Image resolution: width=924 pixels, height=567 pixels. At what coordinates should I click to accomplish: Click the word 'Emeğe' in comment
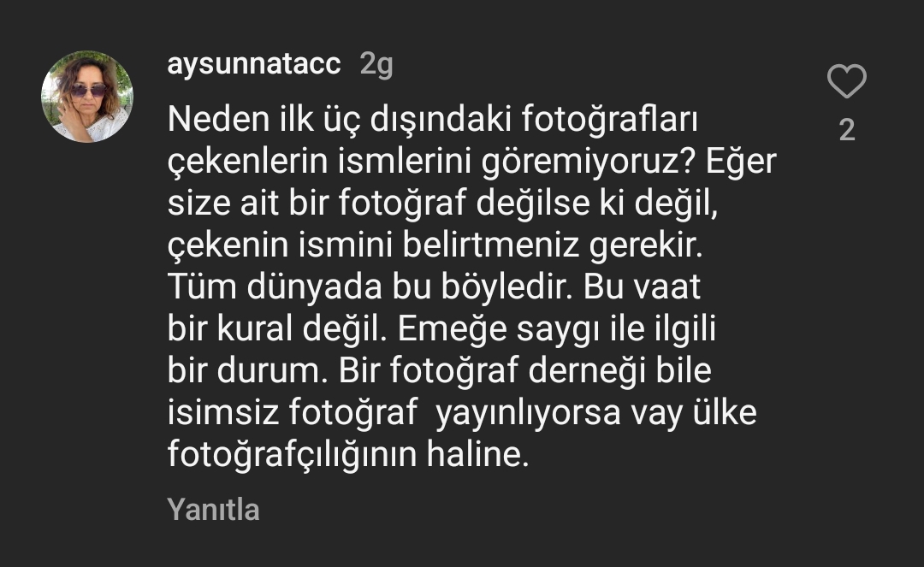pyautogui.click(x=452, y=328)
